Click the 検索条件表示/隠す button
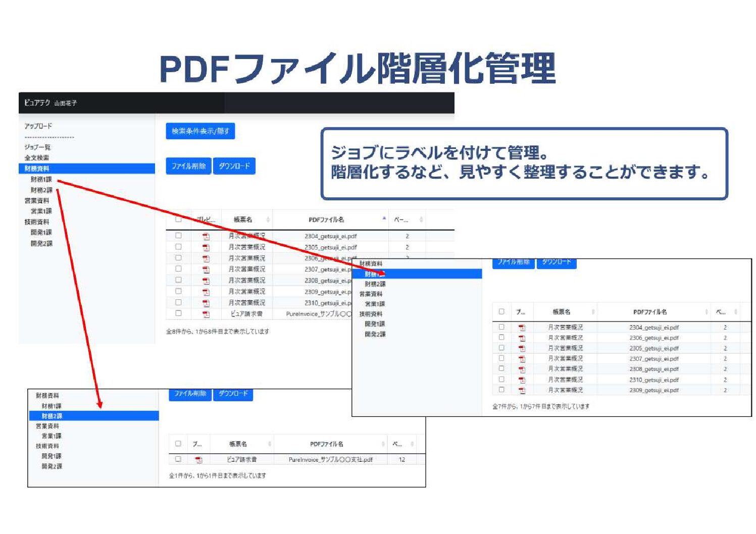The image size is (756, 534). 200,131
